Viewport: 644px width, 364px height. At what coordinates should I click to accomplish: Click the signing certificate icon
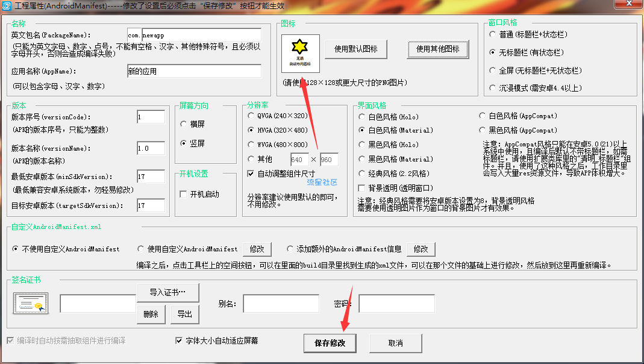[x=31, y=303]
